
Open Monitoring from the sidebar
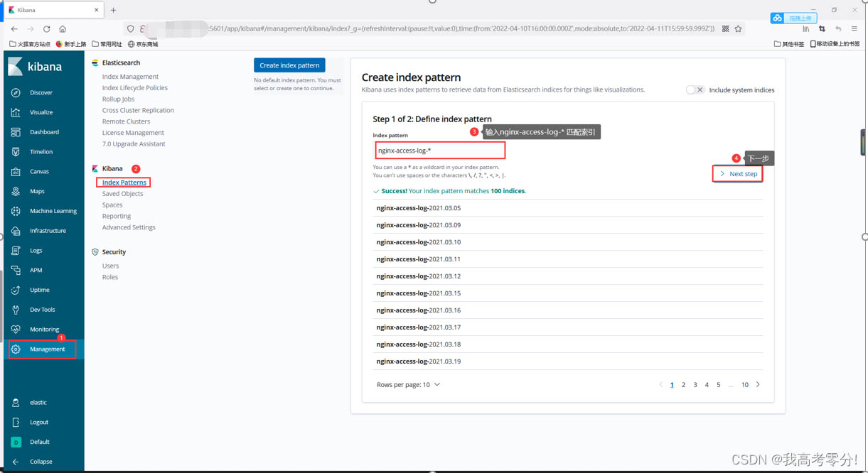click(x=44, y=330)
